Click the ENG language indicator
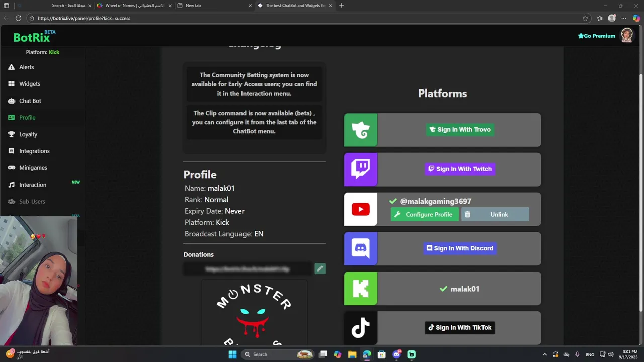 tap(590, 354)
